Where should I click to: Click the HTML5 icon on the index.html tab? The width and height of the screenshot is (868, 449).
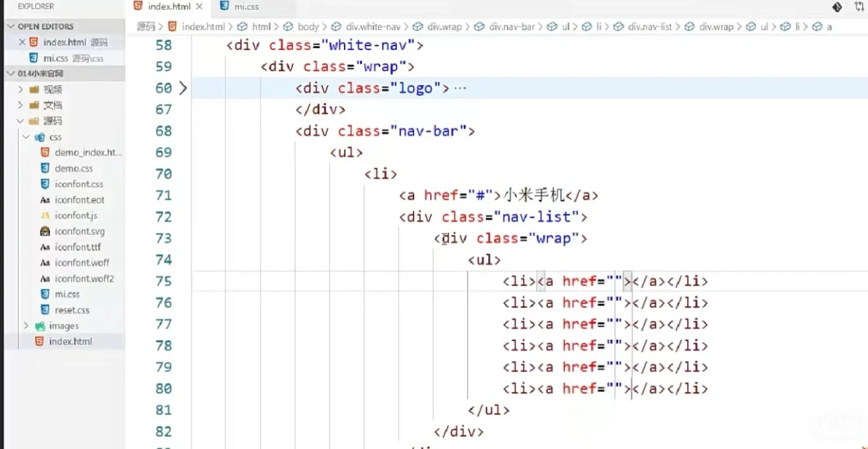click(x=138, y=6)
